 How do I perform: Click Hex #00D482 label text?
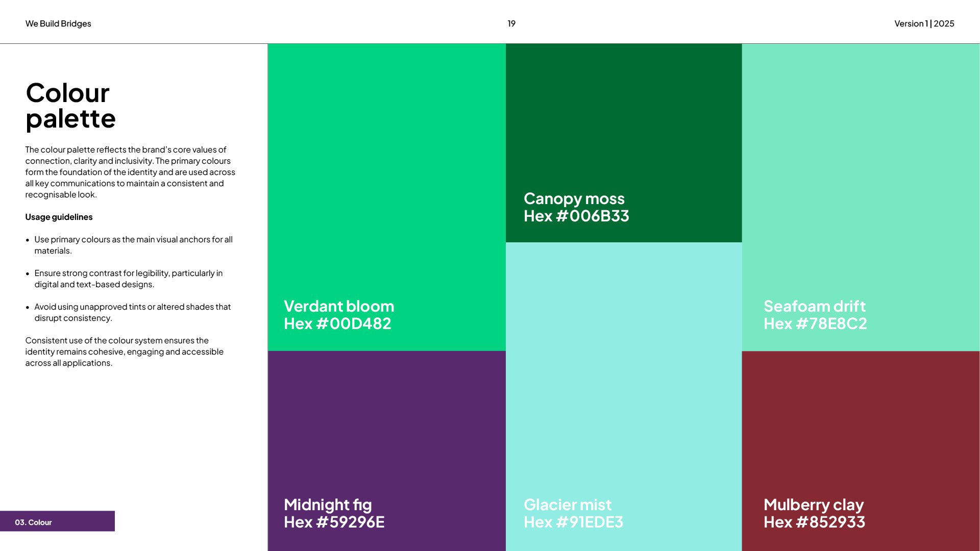pos(337,323)
